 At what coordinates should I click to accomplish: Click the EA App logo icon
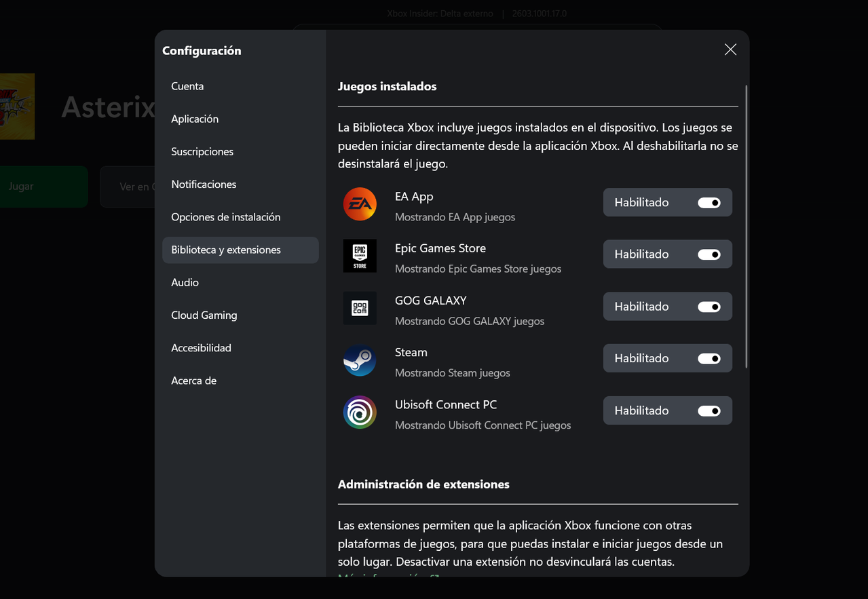point(360,204)
